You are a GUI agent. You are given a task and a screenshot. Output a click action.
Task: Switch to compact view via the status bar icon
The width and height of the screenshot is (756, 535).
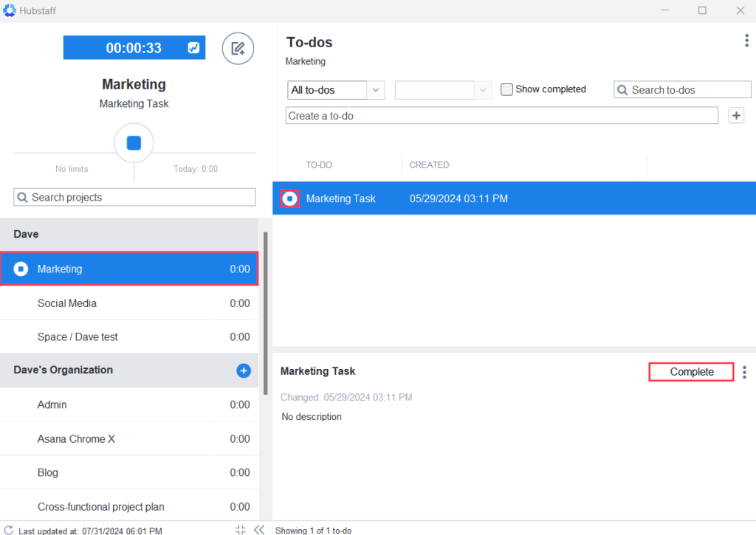239,529
